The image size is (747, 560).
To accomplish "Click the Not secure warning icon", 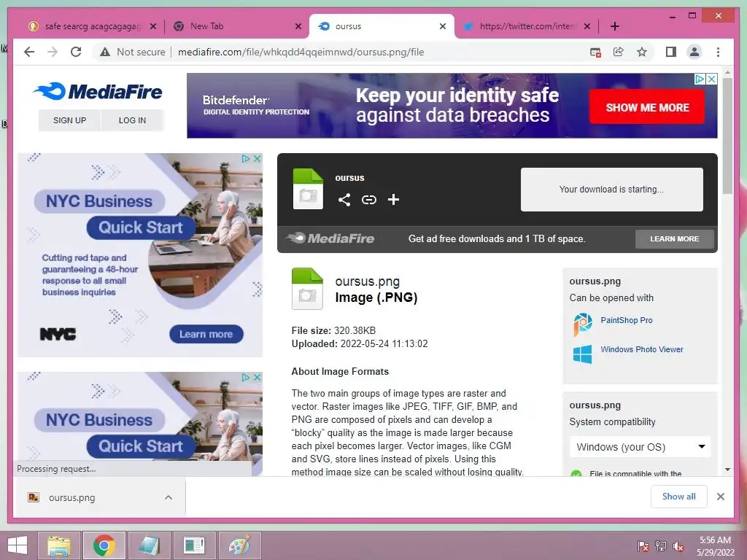I will pyautogui.click(x=105, y=52).
